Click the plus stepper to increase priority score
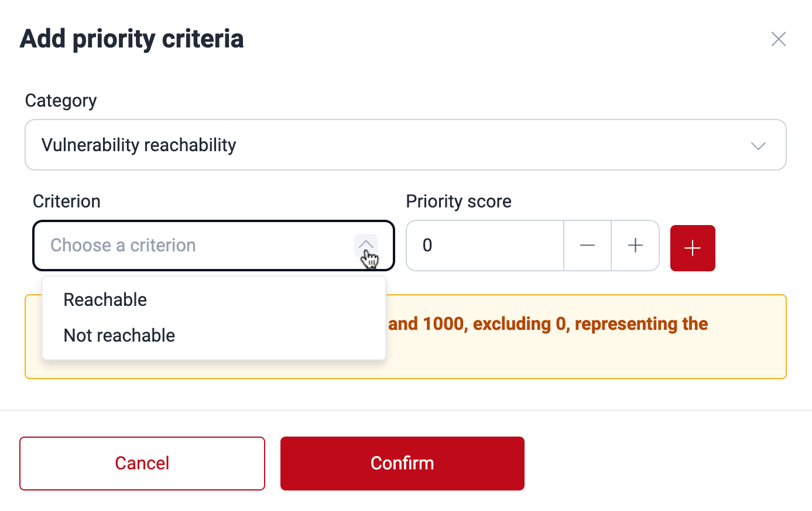 (635, 246)
